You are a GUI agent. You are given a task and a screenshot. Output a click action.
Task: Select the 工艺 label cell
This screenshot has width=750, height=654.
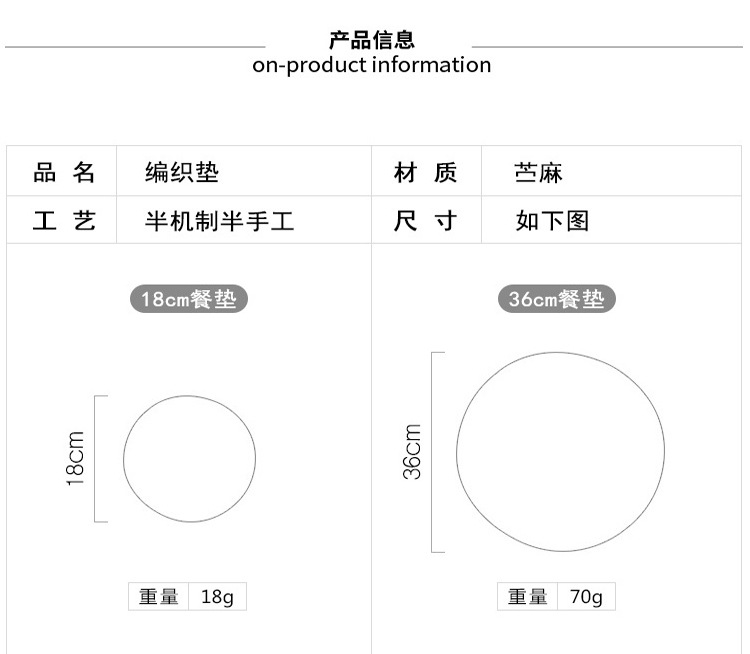pyautogui.click(x=64, y=220)
